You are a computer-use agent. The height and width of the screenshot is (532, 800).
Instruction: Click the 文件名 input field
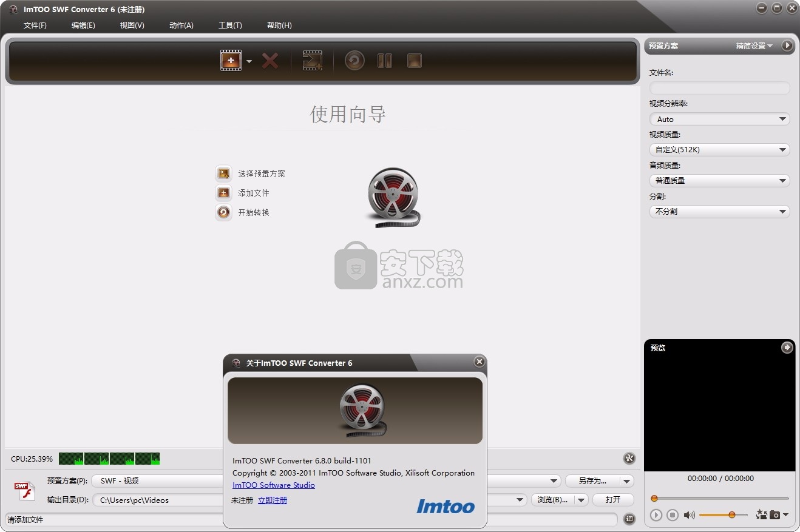(x=719, y=88)
